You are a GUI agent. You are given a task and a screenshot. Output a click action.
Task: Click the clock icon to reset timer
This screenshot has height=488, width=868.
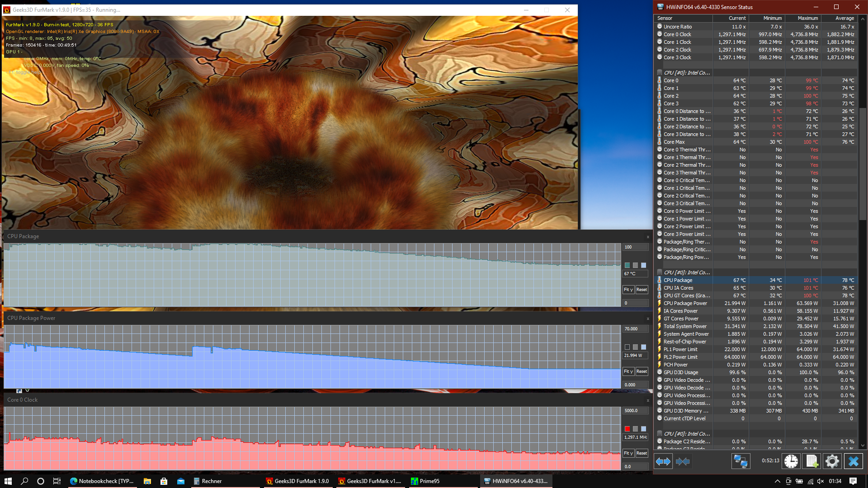click(791, 461)
